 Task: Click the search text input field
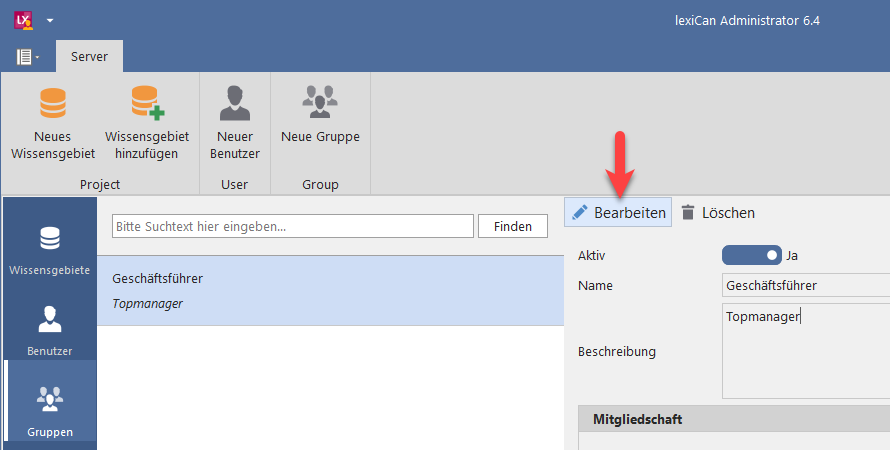coord(292,227)
